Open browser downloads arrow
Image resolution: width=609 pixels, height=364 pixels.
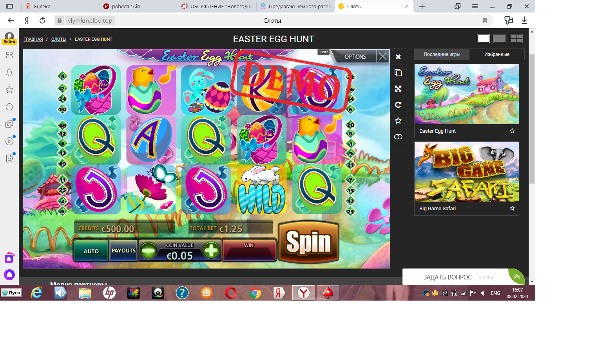(x=524, y=20)
